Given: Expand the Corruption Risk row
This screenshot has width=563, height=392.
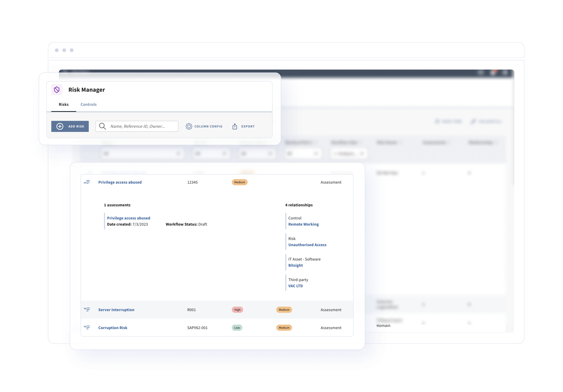Looking at the screenshot, I should 87,327.
